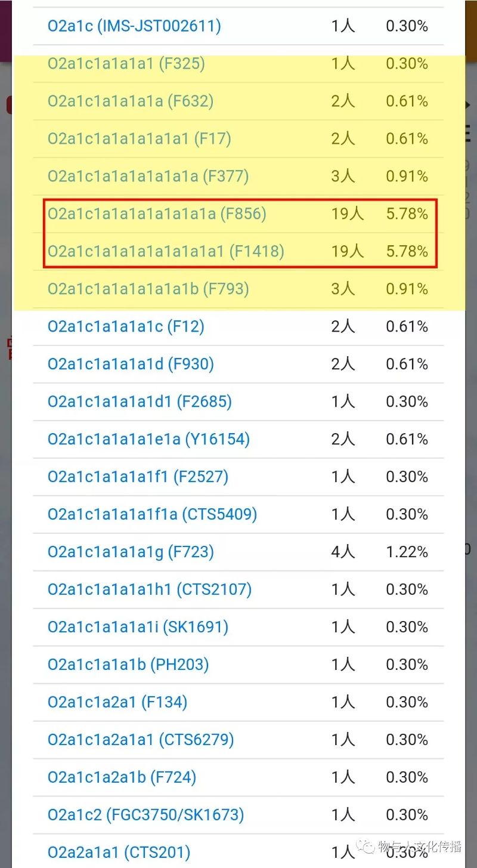Open the CTS5409 haplogroup entry
Viewport: 477px width, 868px height.
153,515
